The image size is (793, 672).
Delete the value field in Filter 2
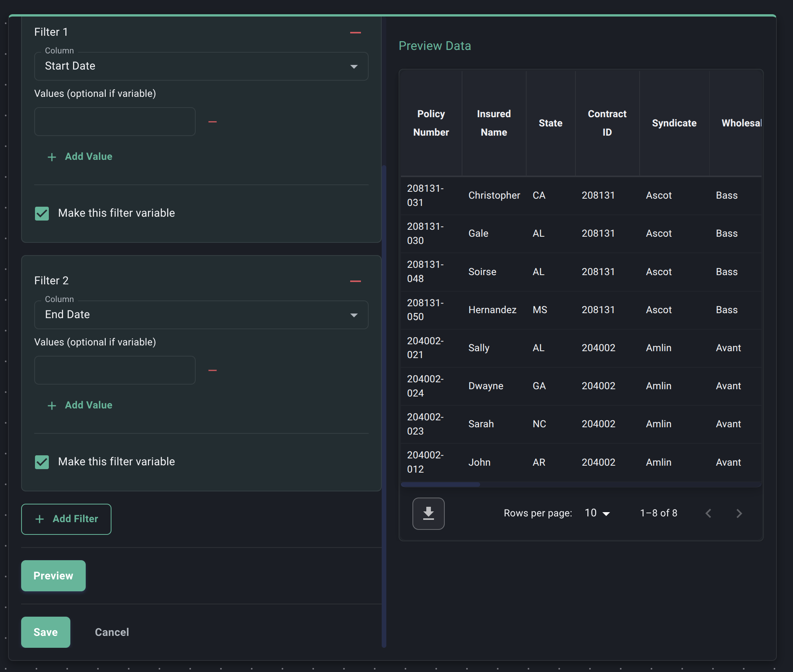pyautogui.click(x=213, y=370)
